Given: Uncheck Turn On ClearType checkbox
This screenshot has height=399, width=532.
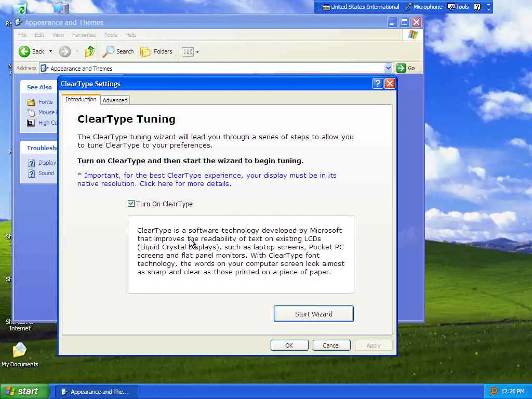Looking at the screenshot, I should 131,204.
